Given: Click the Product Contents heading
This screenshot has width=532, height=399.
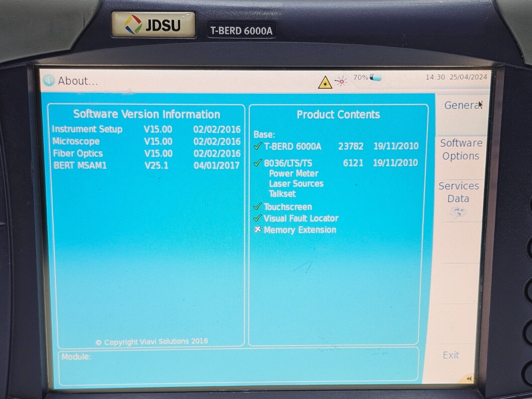Looking at the screenshot, I should (x=338, y=115).
